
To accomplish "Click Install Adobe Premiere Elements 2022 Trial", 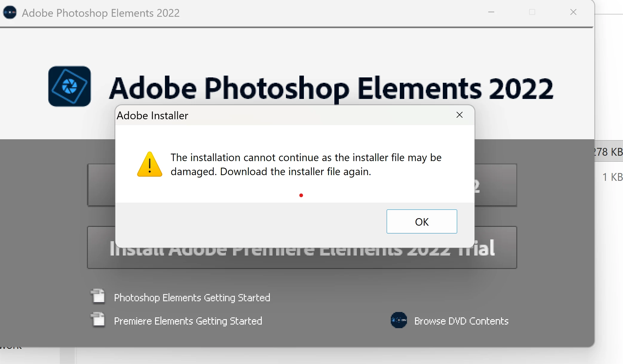I will (302, 259).
